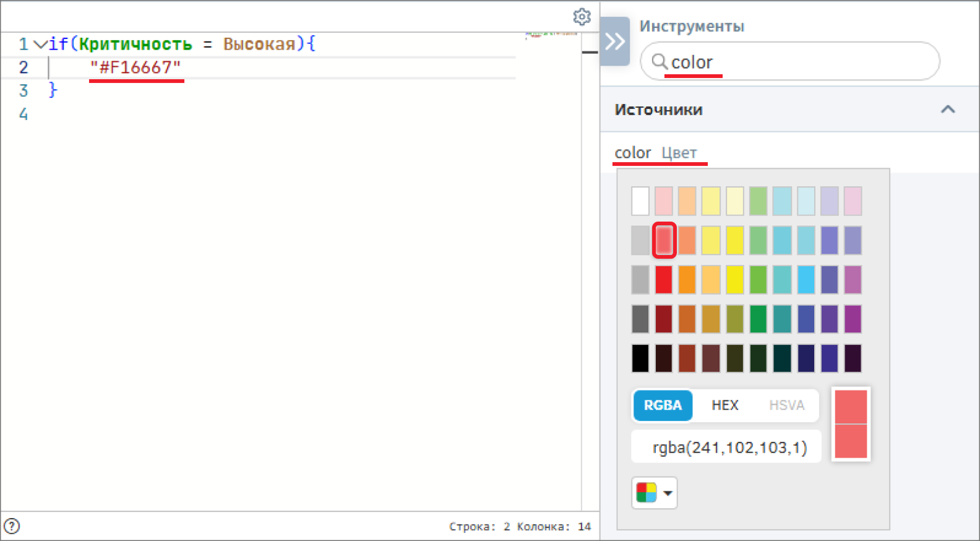
Task: Pick the dark red maroon swatch
Action: click(664, 319)
